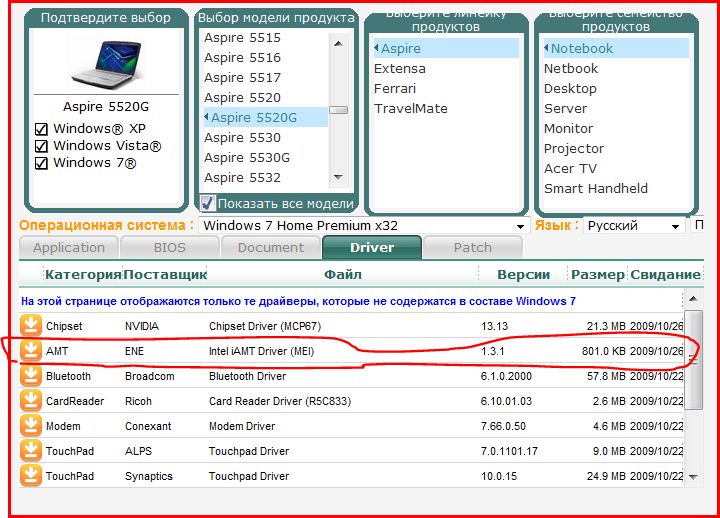
Task: Click the 'Broadcom' vendor cell
Action: (x=150, y=376)
